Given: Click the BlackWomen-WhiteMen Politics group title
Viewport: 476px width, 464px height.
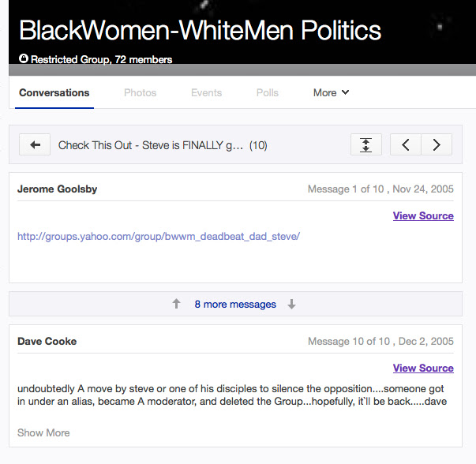Looking at the screenshot, I should (200, 30).
